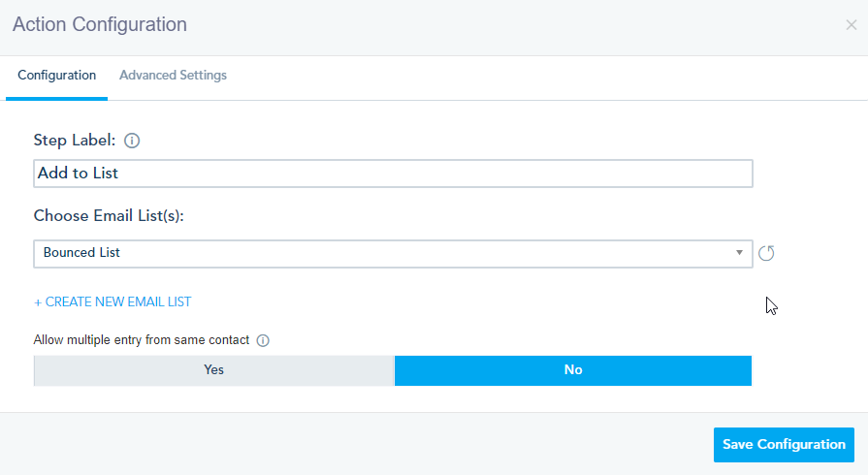Click the Choose Email List(s): caption
This screenshot has width=868, height=475.
tap(109, 215)
